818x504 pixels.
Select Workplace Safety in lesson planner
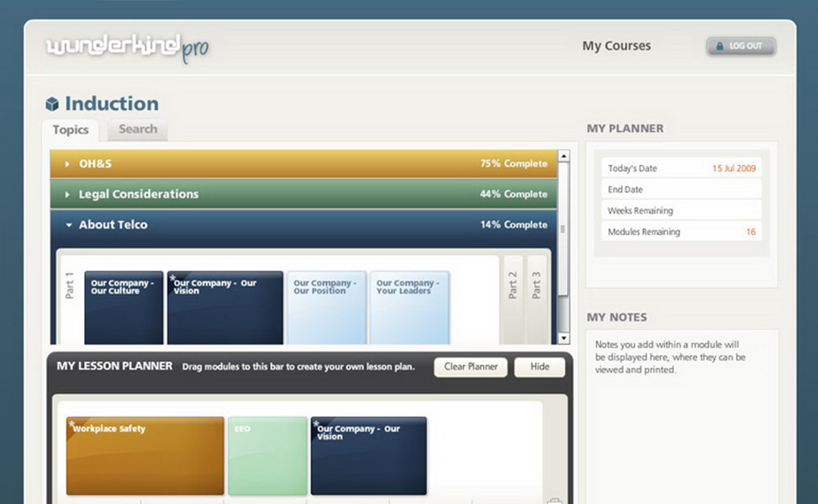coord(145,455)
